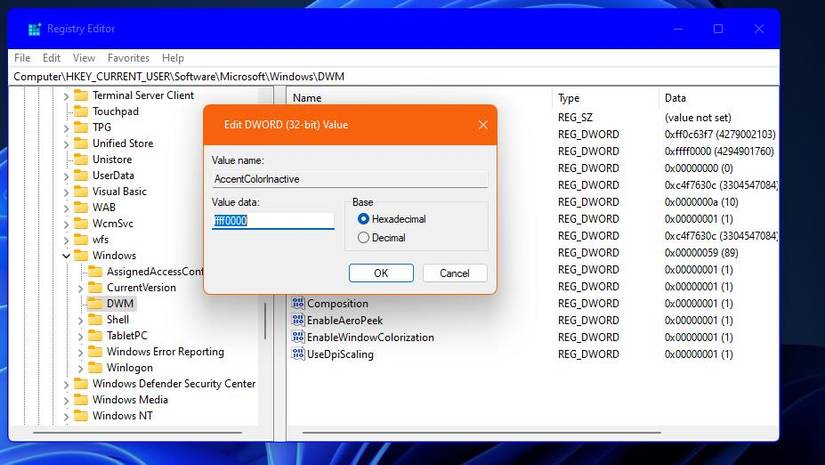Confirm the DWORD edit with OK
The image size is (825, 465).
(381, 273)
